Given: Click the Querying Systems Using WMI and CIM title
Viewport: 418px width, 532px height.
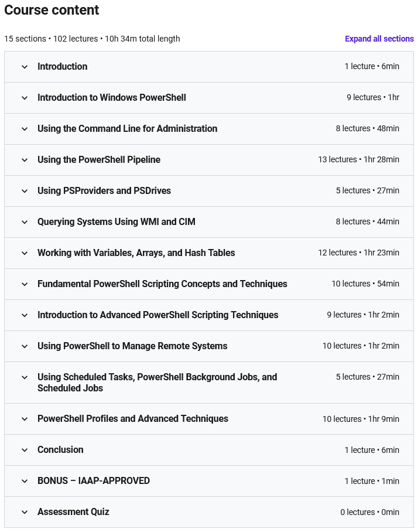Looking at the screenshot, I should click(116, 222).
